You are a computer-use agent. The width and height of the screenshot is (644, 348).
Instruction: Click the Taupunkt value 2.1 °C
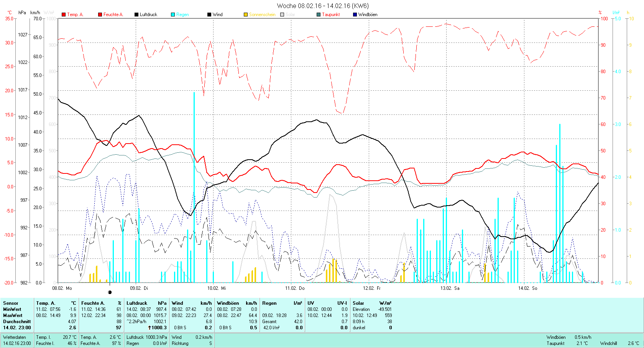coord(582,343)
